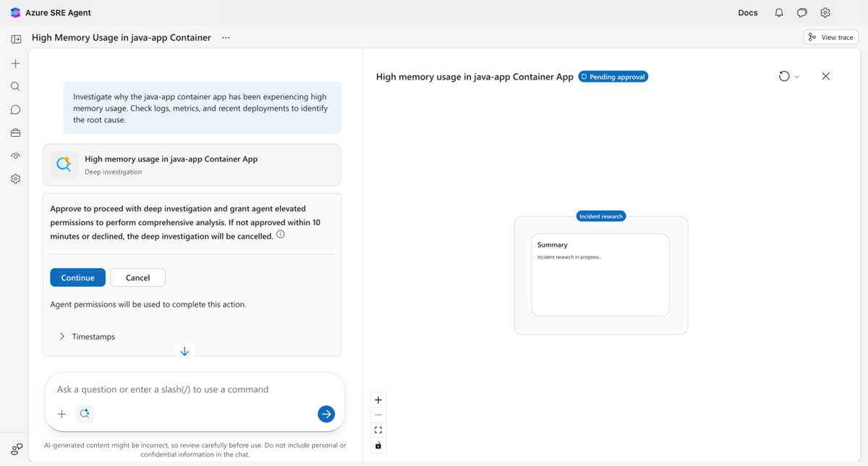Click the View trace button

tap(830, 37)
